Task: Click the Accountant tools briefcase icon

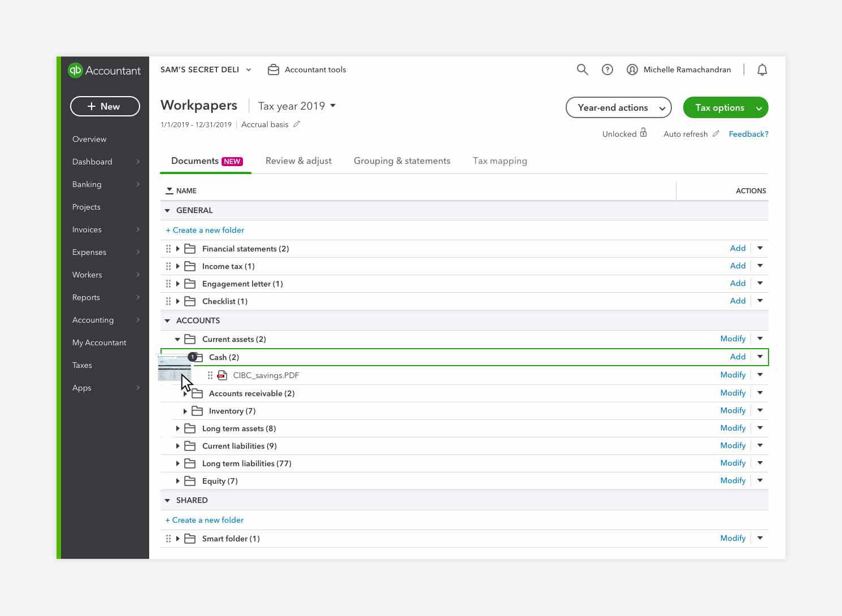Action: (x=274, y=70)
